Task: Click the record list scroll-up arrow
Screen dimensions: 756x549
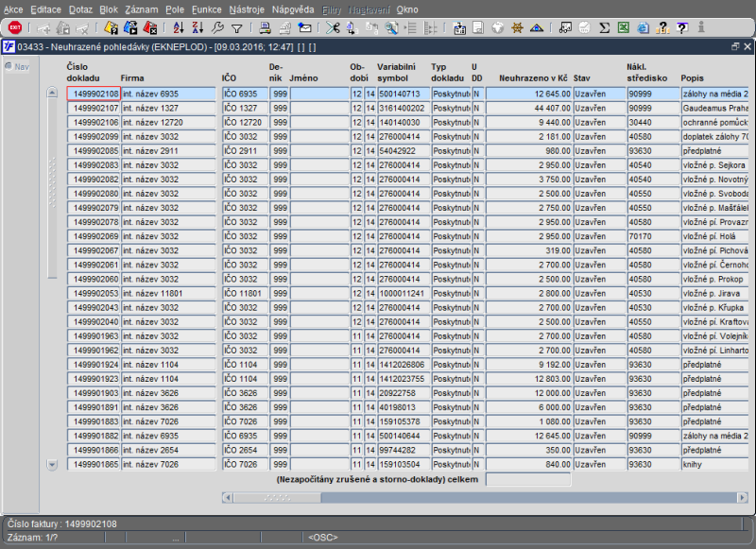Action: (x=52, y=92)
